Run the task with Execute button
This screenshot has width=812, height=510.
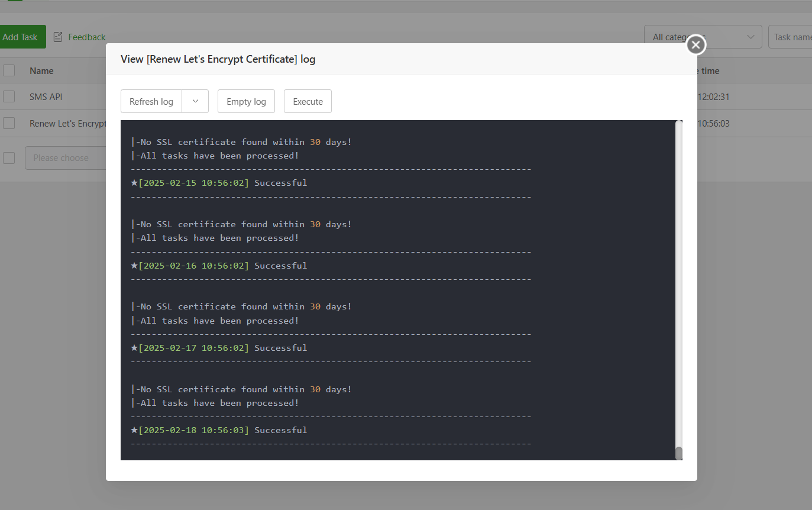pyautogui.click(x=308, y=101)
